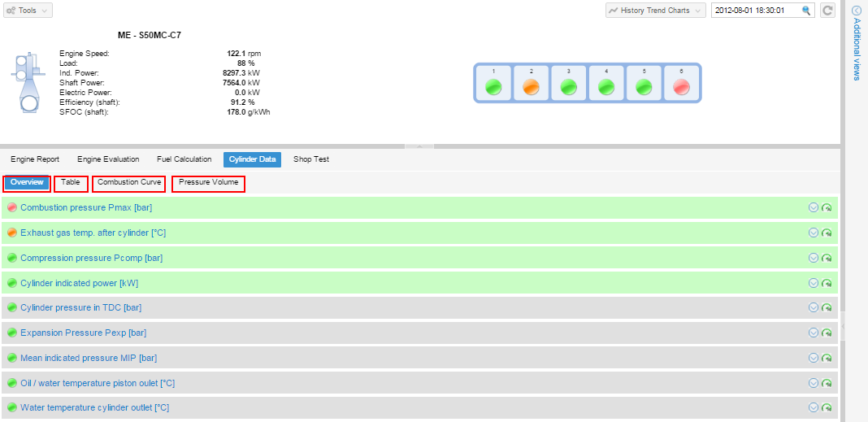
Task: Click the refresh button beside the date field
Action: (x=828, y=11)
